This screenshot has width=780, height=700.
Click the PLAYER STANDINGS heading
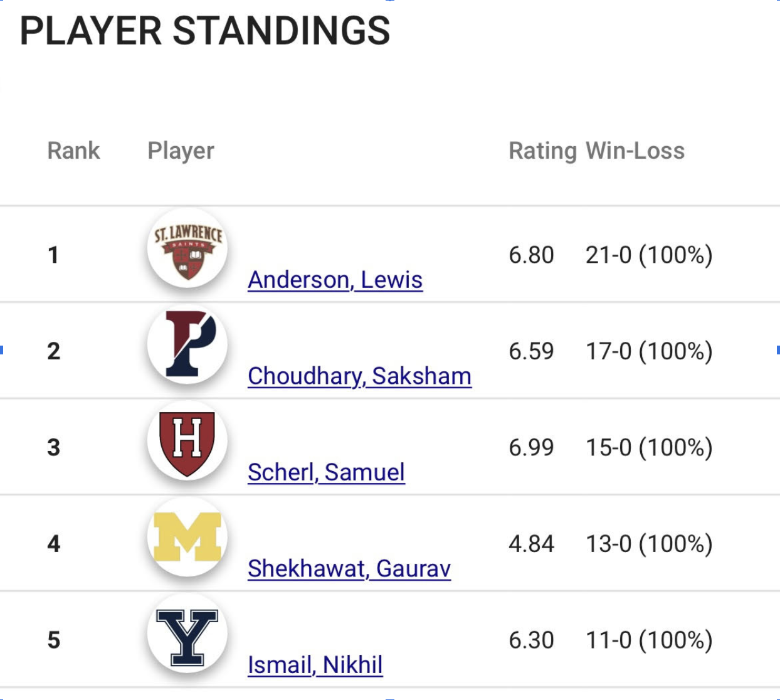tap(205, 31)
